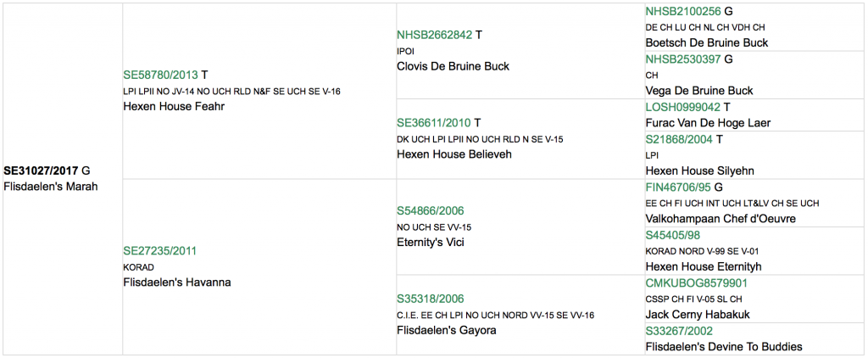Open NHSB2530397 dog record
Image resolution: width=868 pixels, height=358 pixels.
[x=683, y=59]
